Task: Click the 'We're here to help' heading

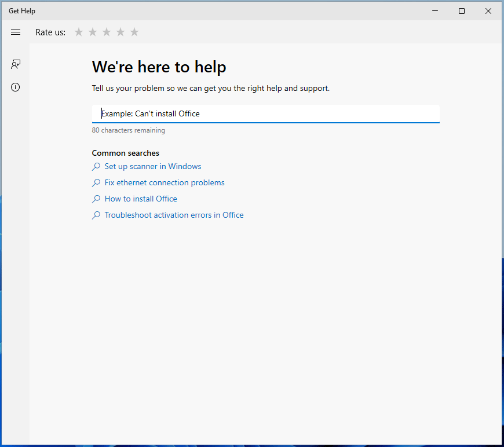Action: coord(159,67)
